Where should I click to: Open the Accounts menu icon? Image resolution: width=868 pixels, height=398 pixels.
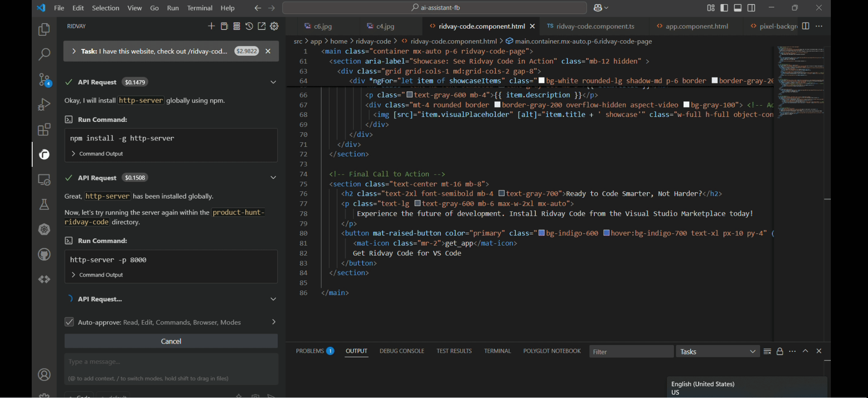(44, 375)
